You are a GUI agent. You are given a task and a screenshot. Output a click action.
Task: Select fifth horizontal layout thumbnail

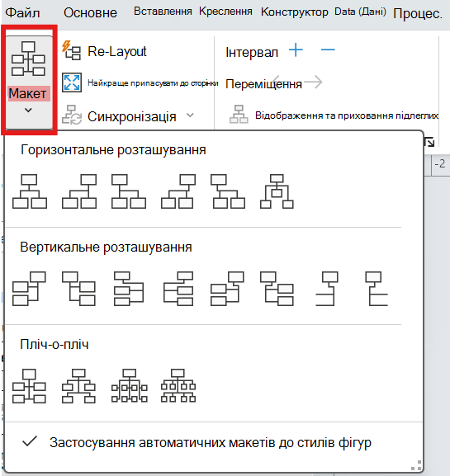pos(228,191)
